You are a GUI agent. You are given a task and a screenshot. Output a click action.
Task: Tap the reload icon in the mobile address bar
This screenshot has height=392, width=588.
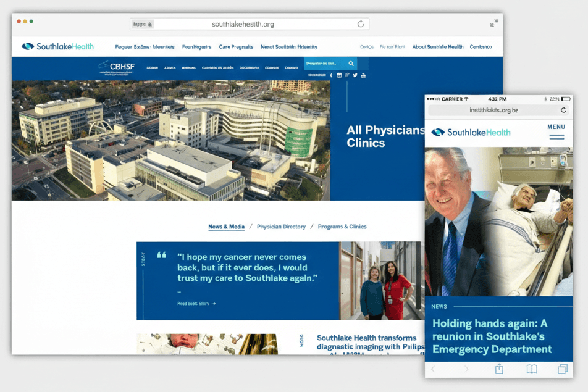coord(563,110)
